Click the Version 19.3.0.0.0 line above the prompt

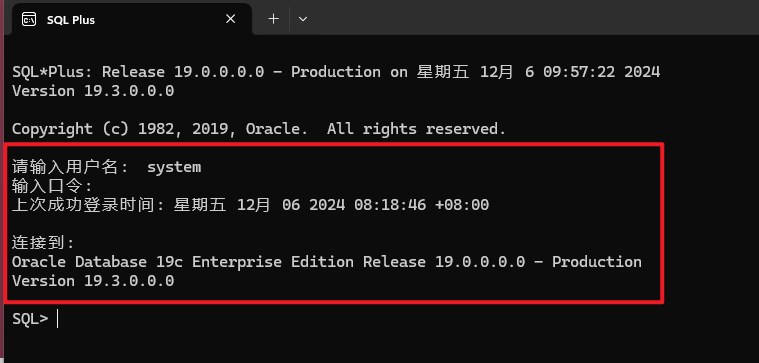[x=93, y=281]
